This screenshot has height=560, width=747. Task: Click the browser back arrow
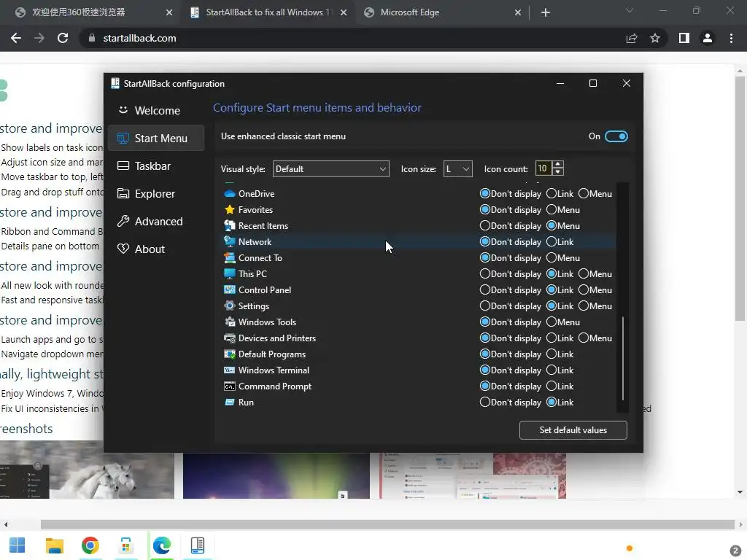(x=16, y=38)
